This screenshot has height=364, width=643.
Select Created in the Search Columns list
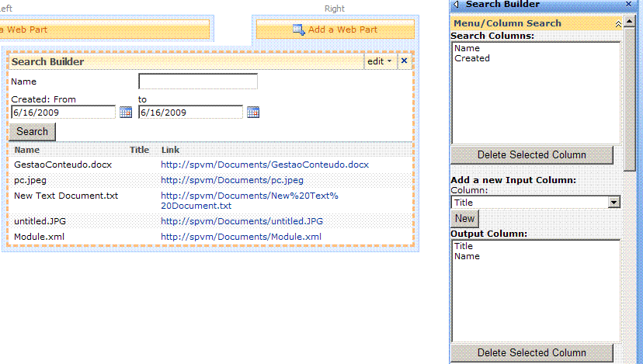click(472, 59)
